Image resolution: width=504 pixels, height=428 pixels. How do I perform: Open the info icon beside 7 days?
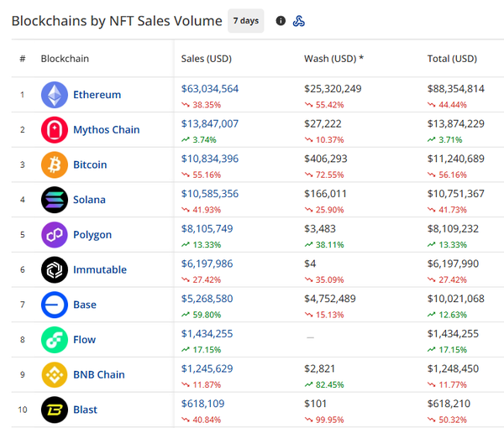(281, 21)
